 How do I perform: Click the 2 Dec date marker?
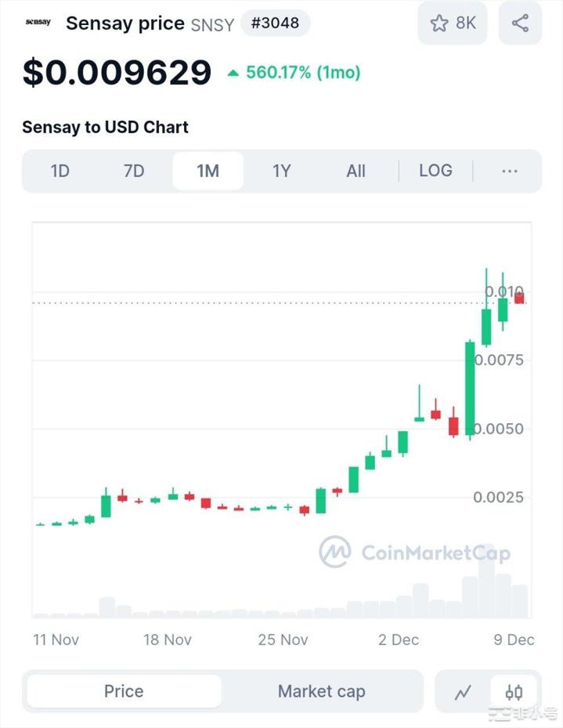[399, 639]
